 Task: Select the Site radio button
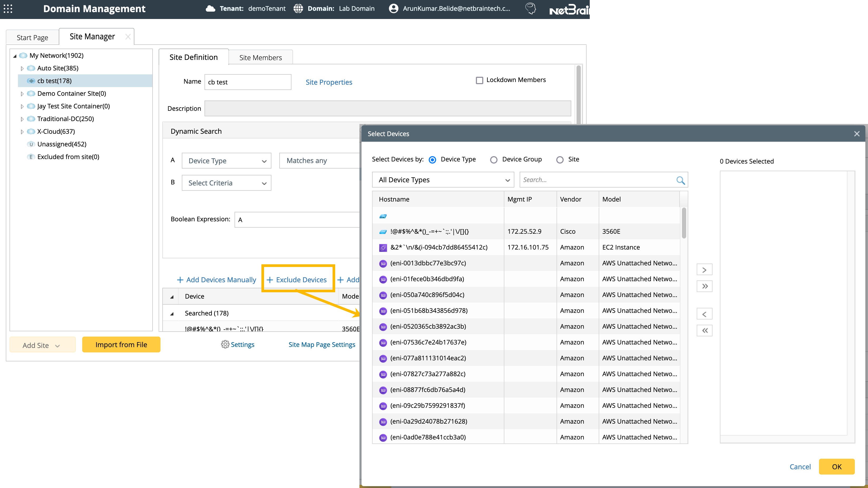[x=560, y=160]
